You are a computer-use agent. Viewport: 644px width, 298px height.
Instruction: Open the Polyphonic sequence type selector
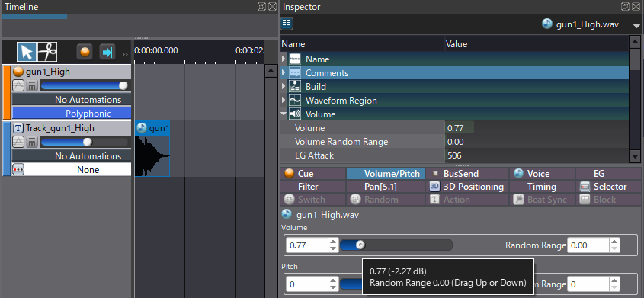point(72,114)
